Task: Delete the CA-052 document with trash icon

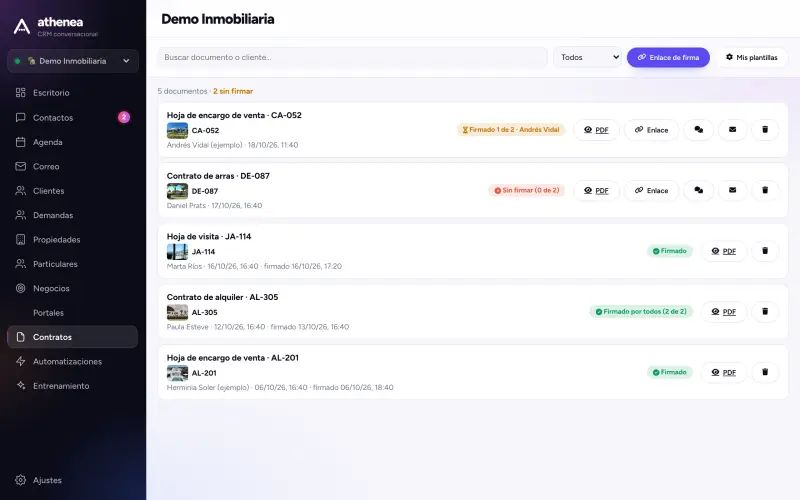Action: click(x=764, y=130)
